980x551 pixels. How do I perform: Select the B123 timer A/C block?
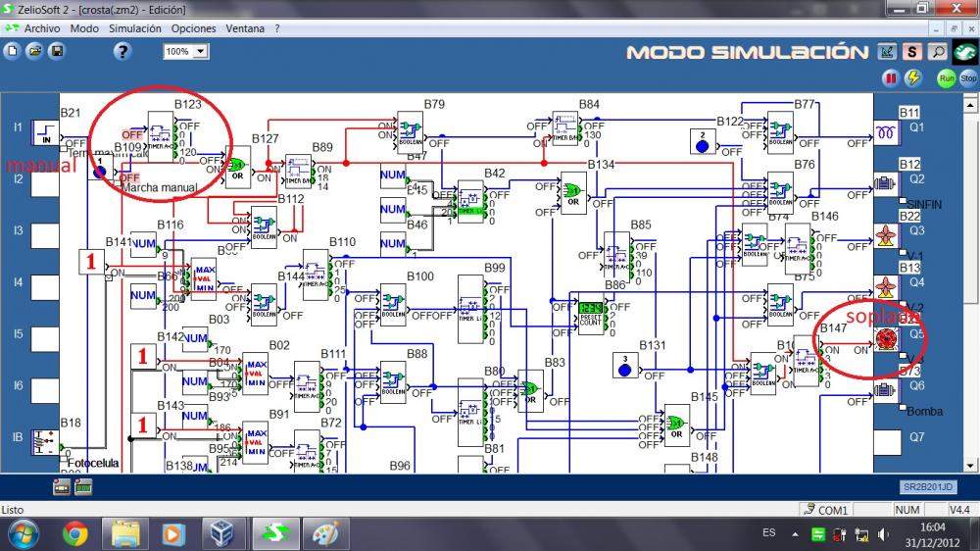[x=161, y=137]
